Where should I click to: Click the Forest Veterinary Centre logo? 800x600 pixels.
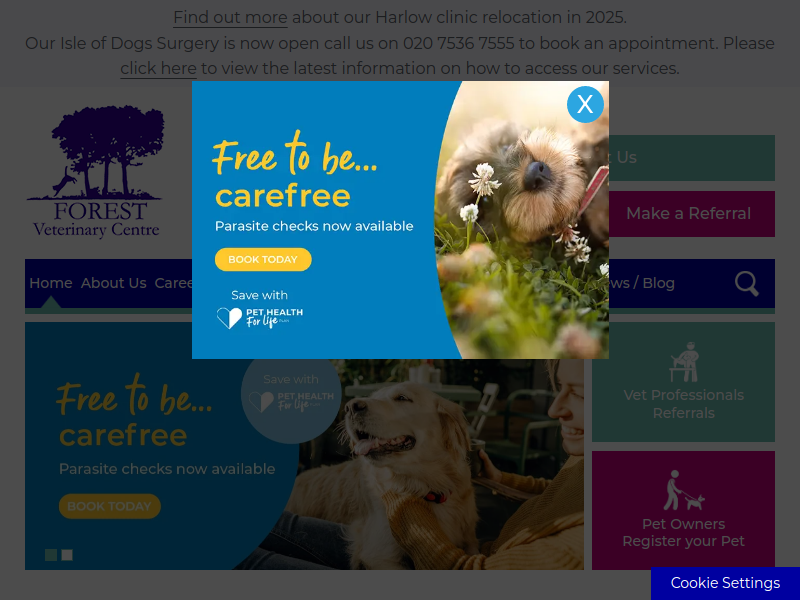[x=96, y=172]
